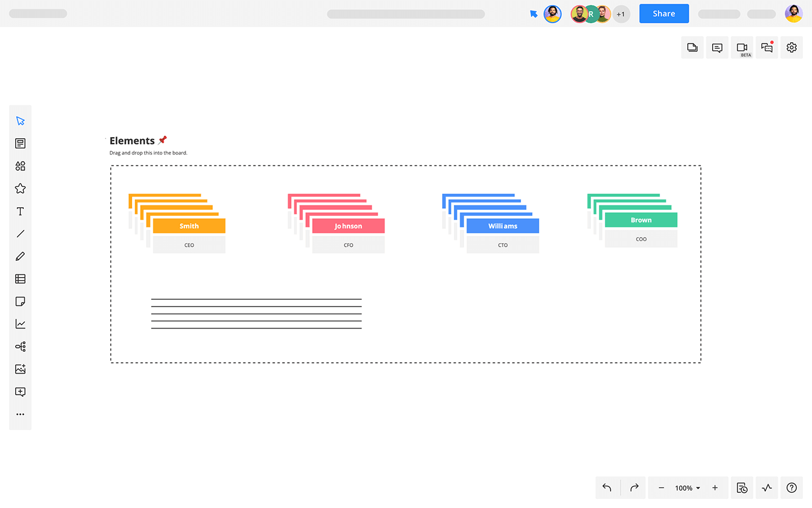Undo the last action
Viewport: 812px width, 508px height.
pyautogui.click(x=607, y=488)
